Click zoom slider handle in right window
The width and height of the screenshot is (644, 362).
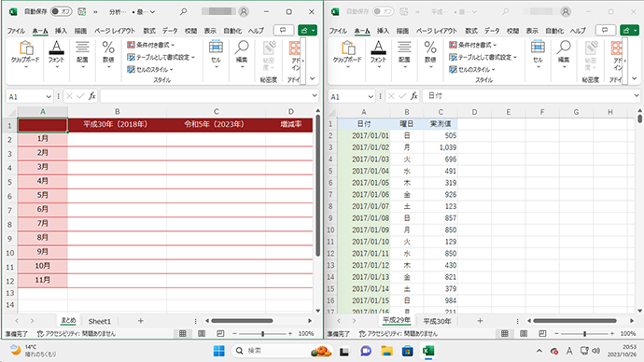coord(585,334)
